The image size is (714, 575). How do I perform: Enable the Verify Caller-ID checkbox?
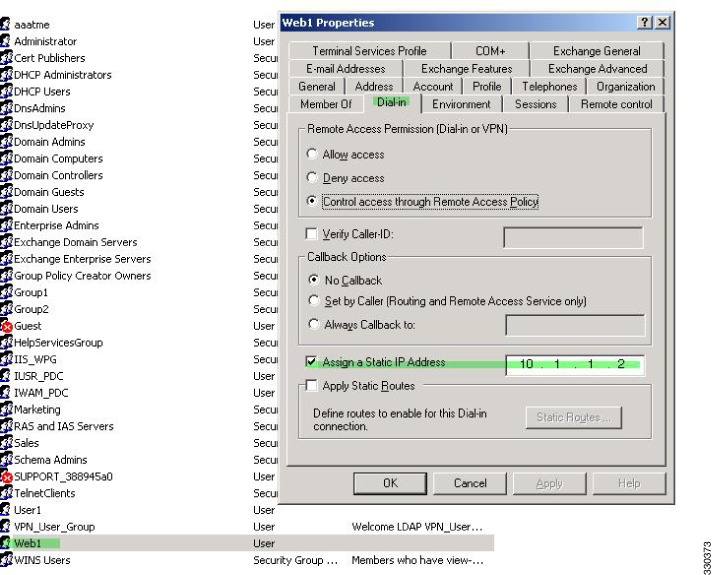(311, 234)
